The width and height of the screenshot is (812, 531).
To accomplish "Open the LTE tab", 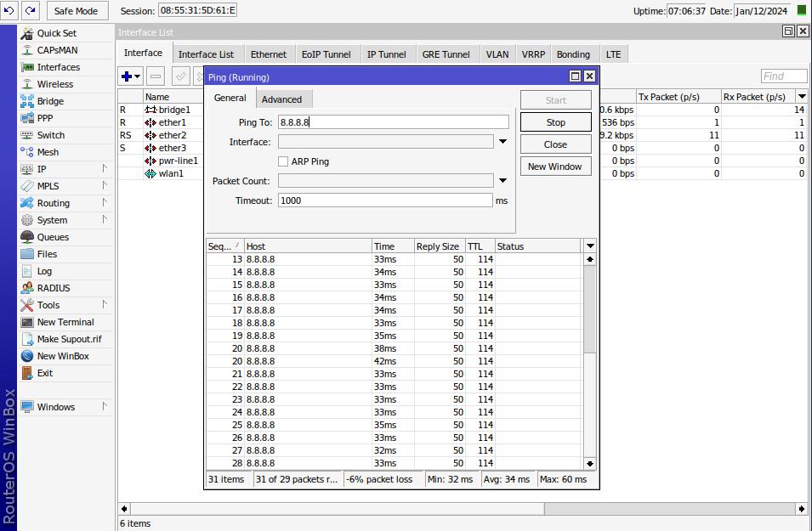I will [614, 54].
